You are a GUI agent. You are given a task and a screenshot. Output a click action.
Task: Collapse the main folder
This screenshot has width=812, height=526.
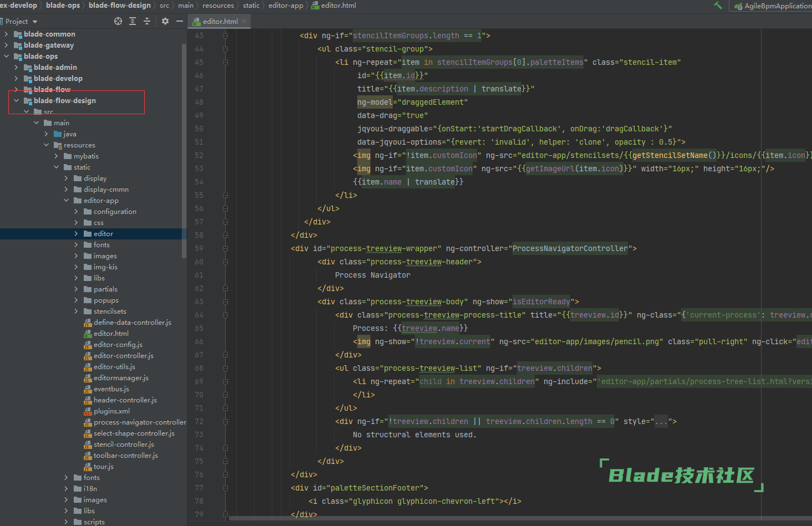36,122
